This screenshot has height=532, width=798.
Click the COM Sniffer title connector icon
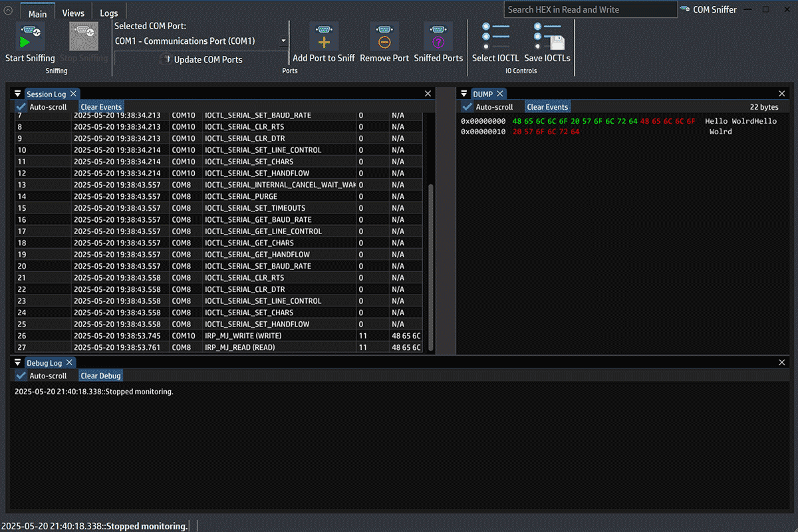(x=684, y=9)
